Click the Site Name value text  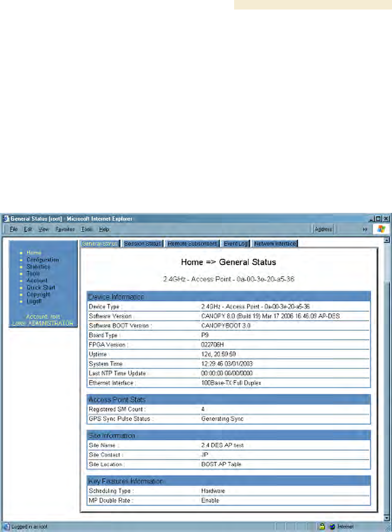click(x=222, y=445)
